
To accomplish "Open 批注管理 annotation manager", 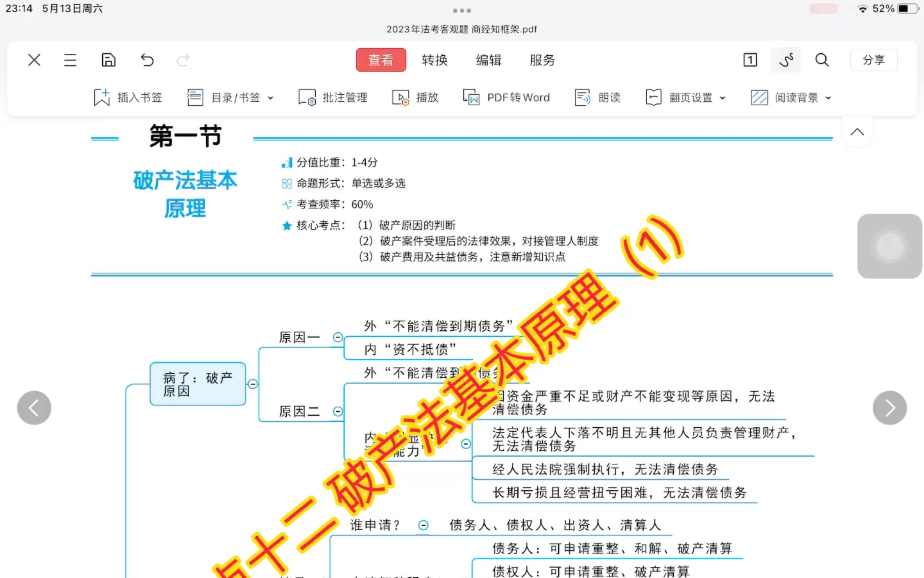I will pos(333,97).
